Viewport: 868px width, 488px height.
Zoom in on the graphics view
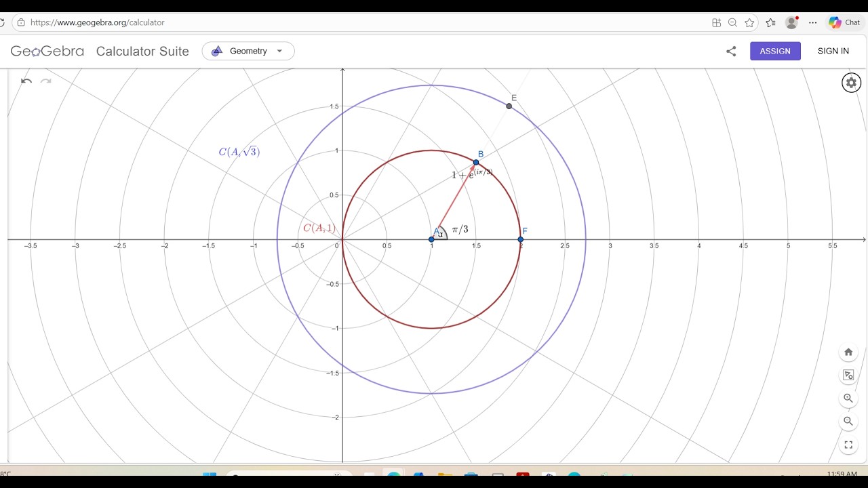(848, 399)
